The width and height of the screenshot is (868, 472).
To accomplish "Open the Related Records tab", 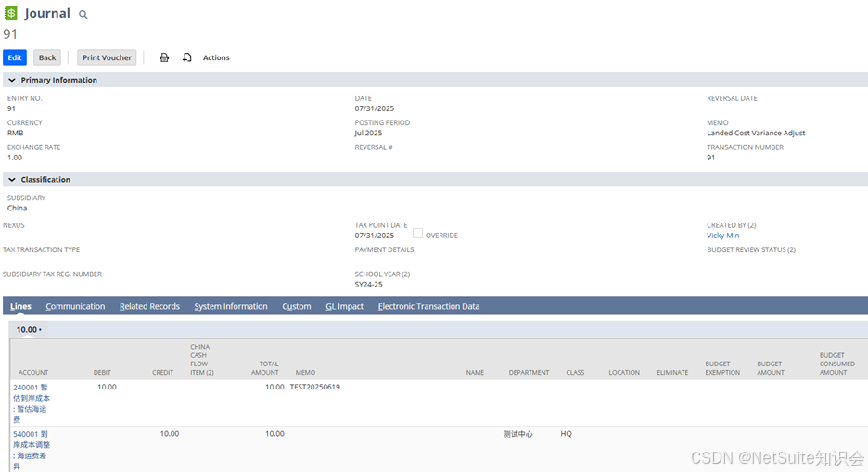I will (x=149, y=306).
